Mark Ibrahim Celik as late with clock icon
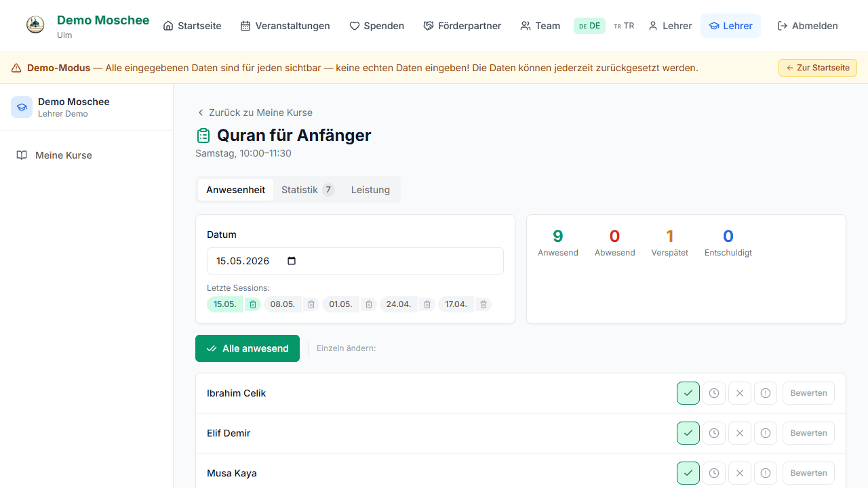868x488 pixels. [x=714, y=393]
